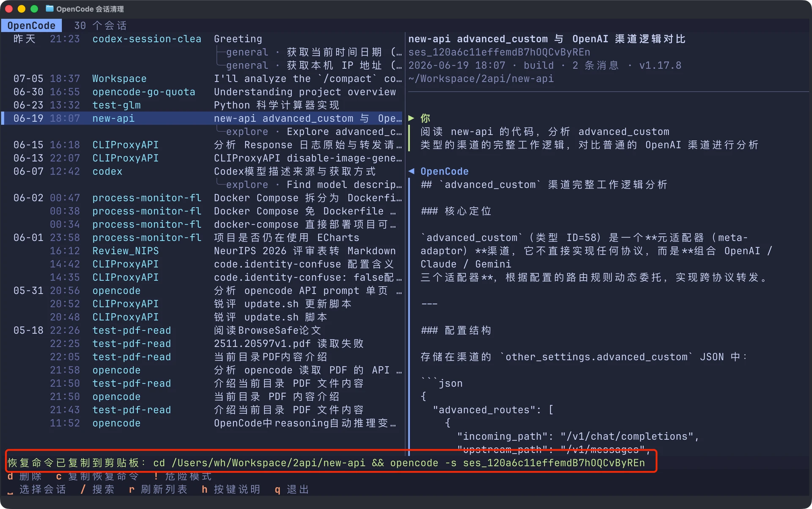812x509 pixels.
Task: Click the '### 配置结构' heading in the preview
Action: pos(456,331)
